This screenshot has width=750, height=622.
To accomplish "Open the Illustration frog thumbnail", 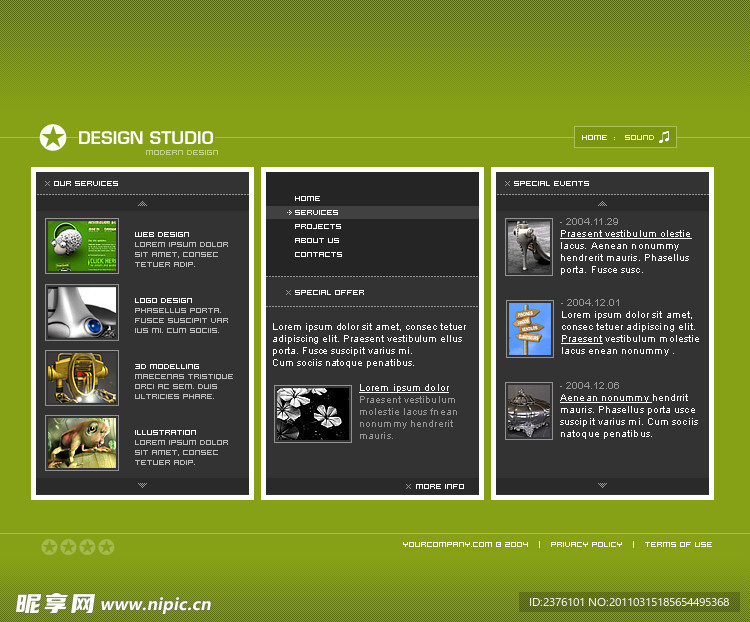I will coord(82,443).
